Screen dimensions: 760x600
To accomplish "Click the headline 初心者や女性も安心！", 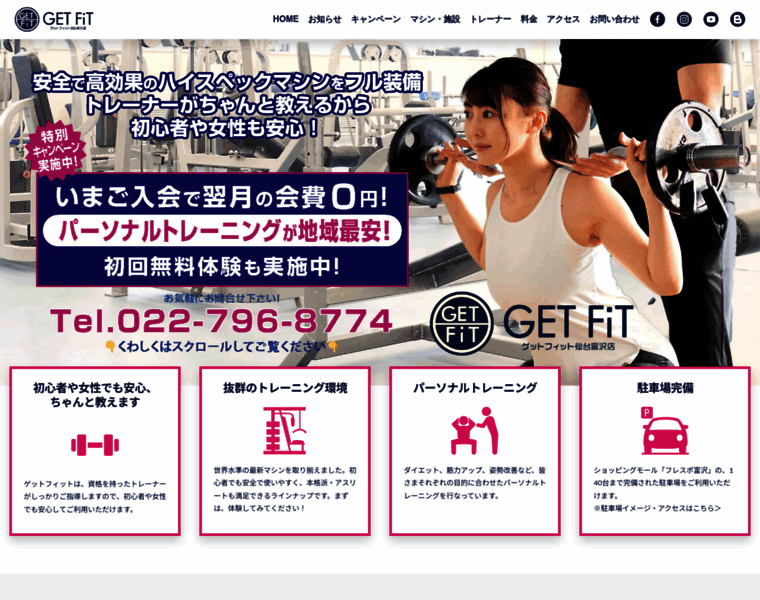I will (x=225, y=128).
